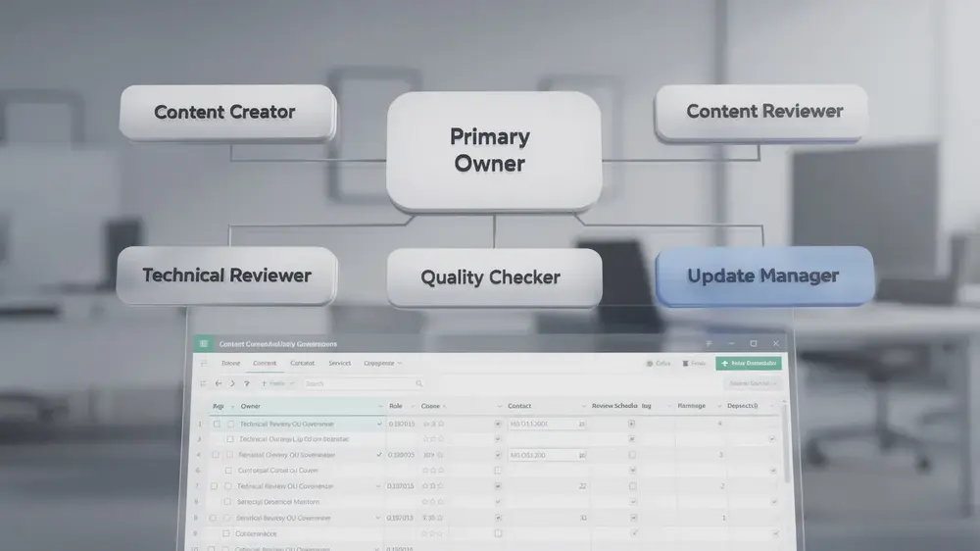
Task: Click the small icon in row 4 Contact field
Action: click(x=581, y=455)
